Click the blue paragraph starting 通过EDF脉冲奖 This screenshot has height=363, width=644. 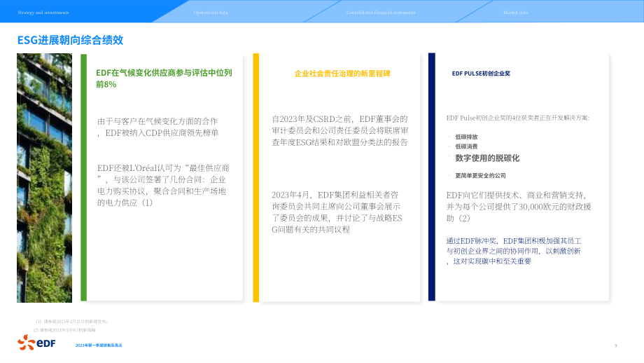[x=514, y=251]
